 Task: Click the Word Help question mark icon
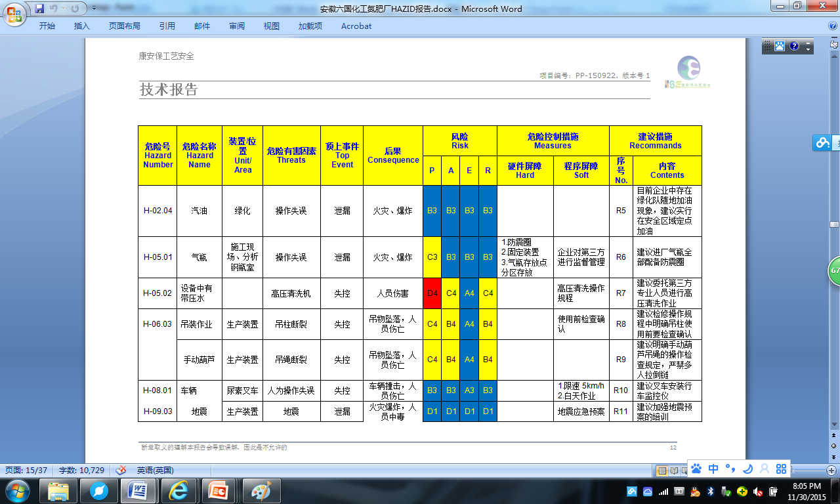coord(832,26)
